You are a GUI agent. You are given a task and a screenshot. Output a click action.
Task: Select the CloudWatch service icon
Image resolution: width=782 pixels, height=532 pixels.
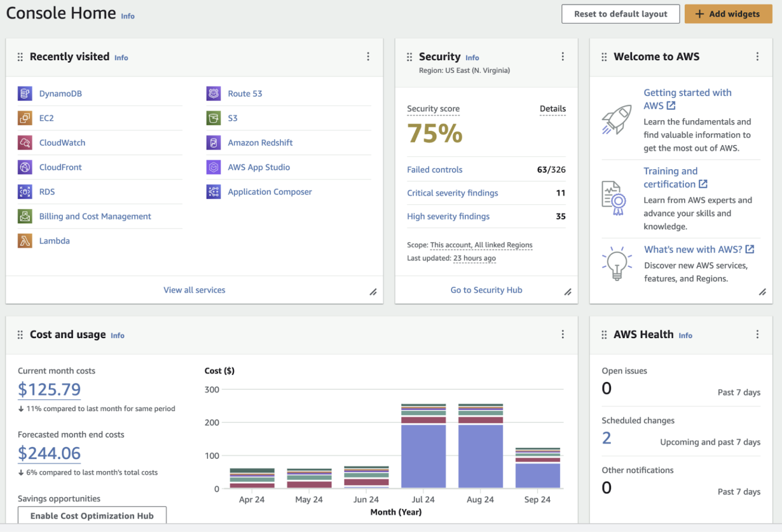click(25, 143)
